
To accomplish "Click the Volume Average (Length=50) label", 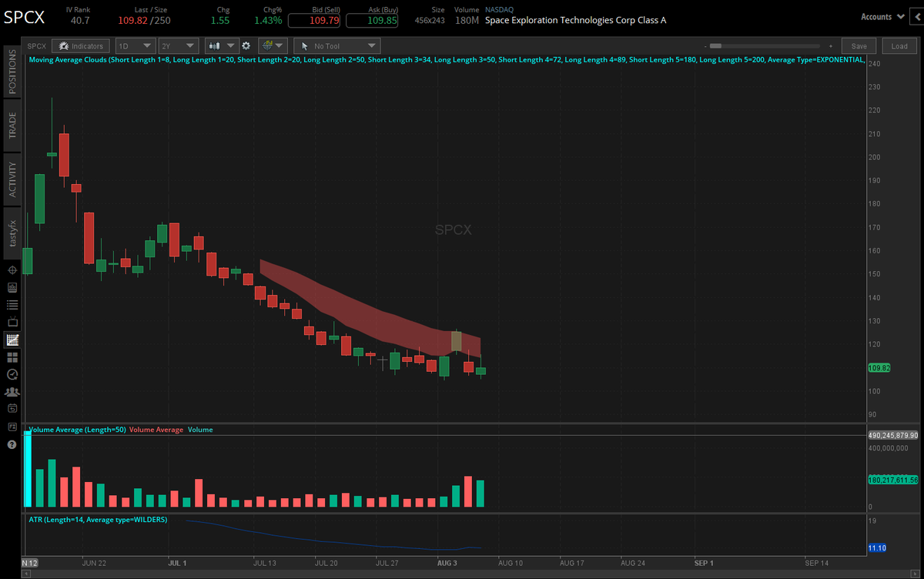I will (77, 430).
